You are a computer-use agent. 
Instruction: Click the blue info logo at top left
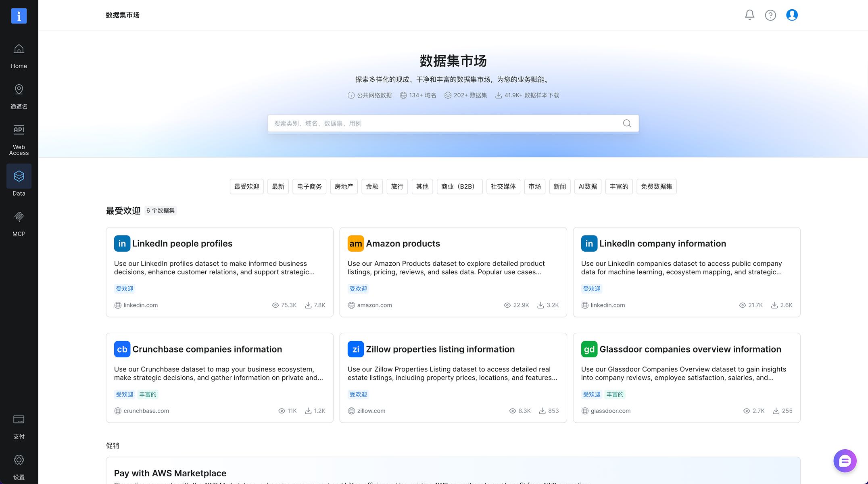tap(19, 16)
